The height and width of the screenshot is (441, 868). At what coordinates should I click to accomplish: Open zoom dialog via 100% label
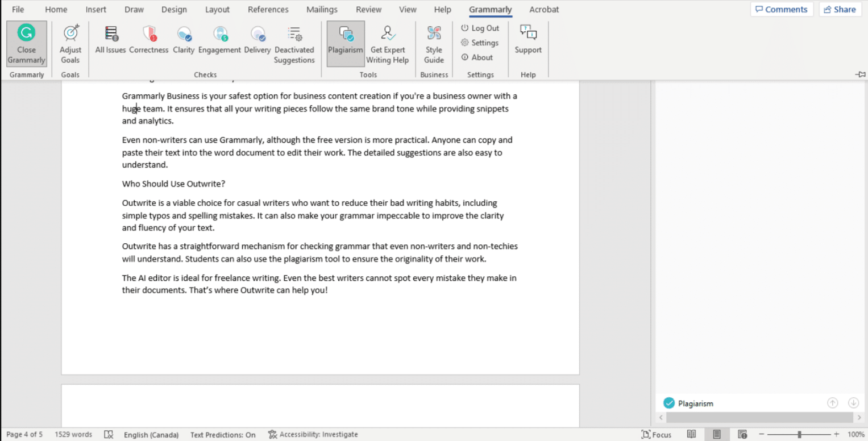[x=855, y=434]
